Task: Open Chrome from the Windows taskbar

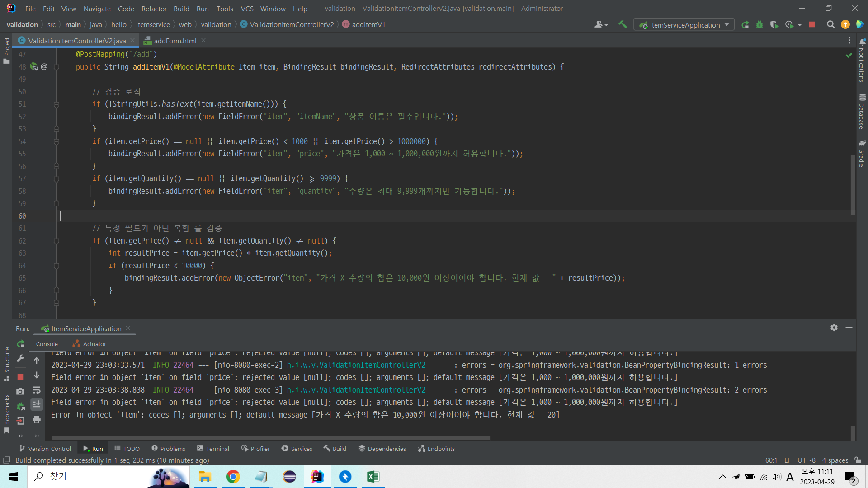Action: point(233,477)
